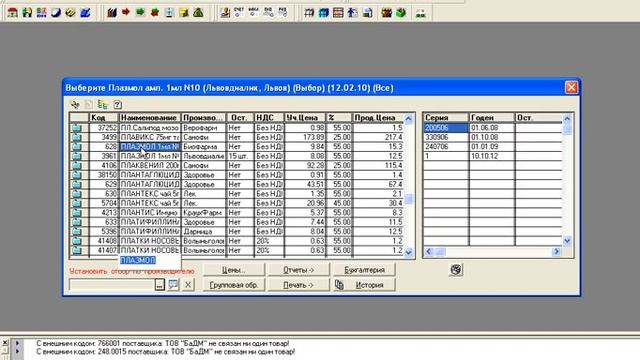Click the Годен column header
Image resolution: width=640 pixels, height=360 pixels.
(492, 118)
